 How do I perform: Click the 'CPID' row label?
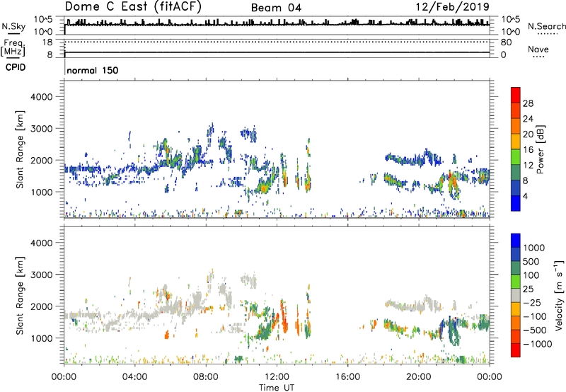pos(16,67)
